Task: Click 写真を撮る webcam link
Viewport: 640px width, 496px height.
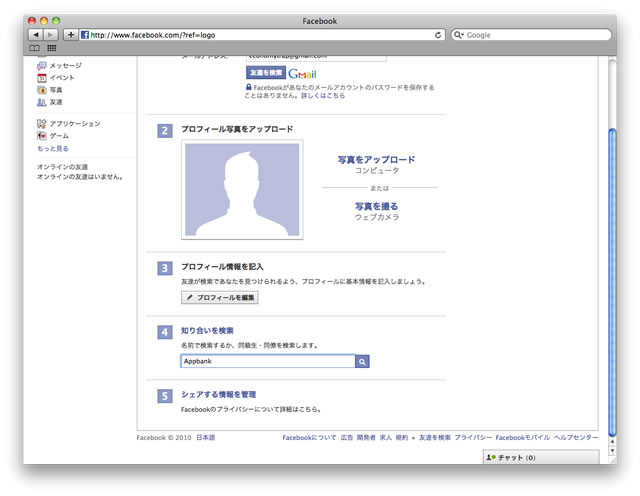Action: click(x=376, y=206)
